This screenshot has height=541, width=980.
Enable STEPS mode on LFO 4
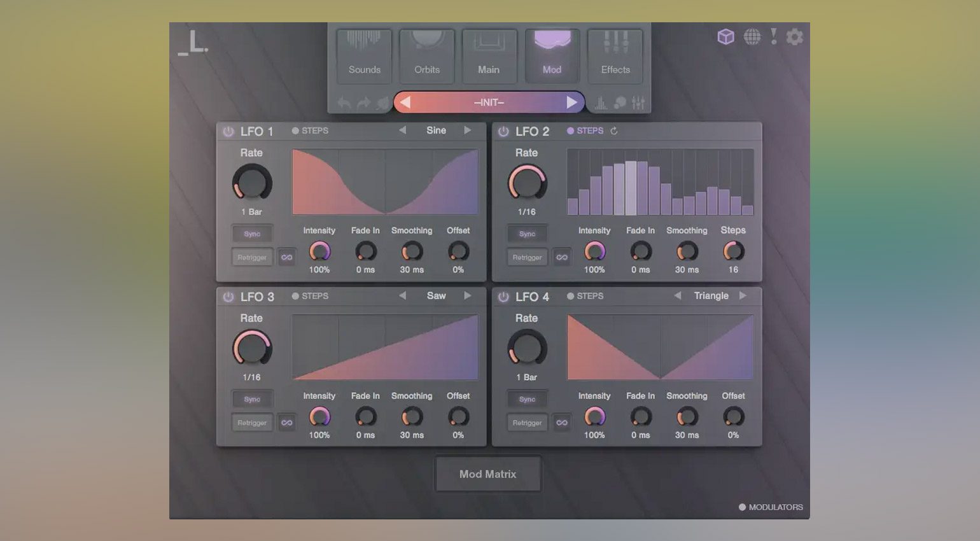[x=585, y=296]
